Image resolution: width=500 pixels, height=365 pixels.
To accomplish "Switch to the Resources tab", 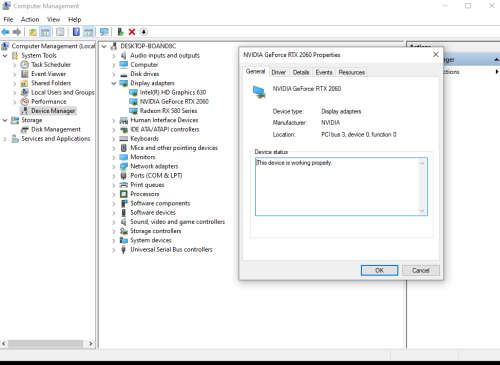I will 352,72.
